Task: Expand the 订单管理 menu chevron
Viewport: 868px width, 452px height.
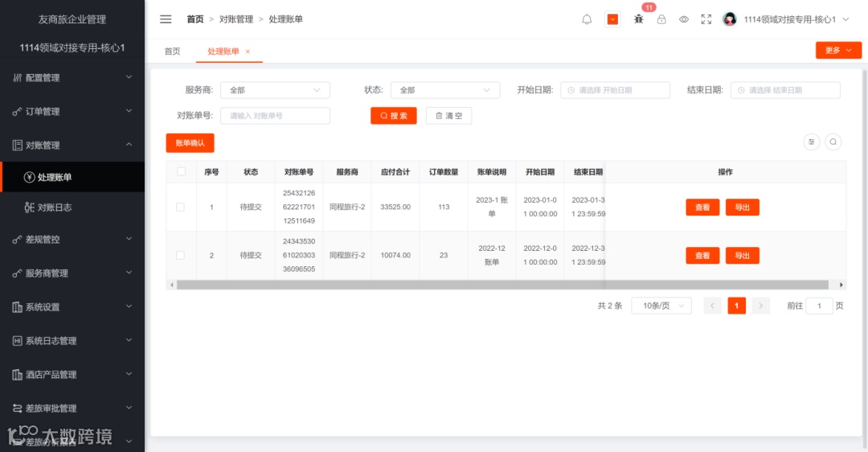Action: pos(129,111)
